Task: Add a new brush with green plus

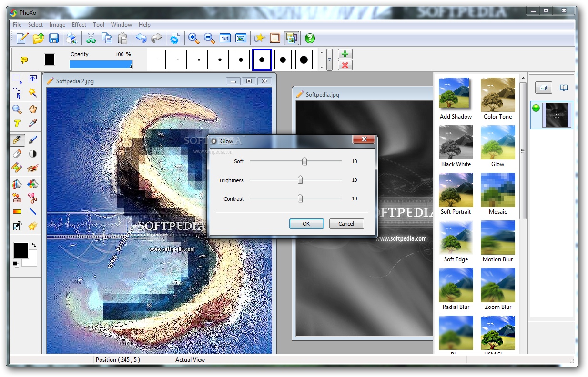Action: 345,54
